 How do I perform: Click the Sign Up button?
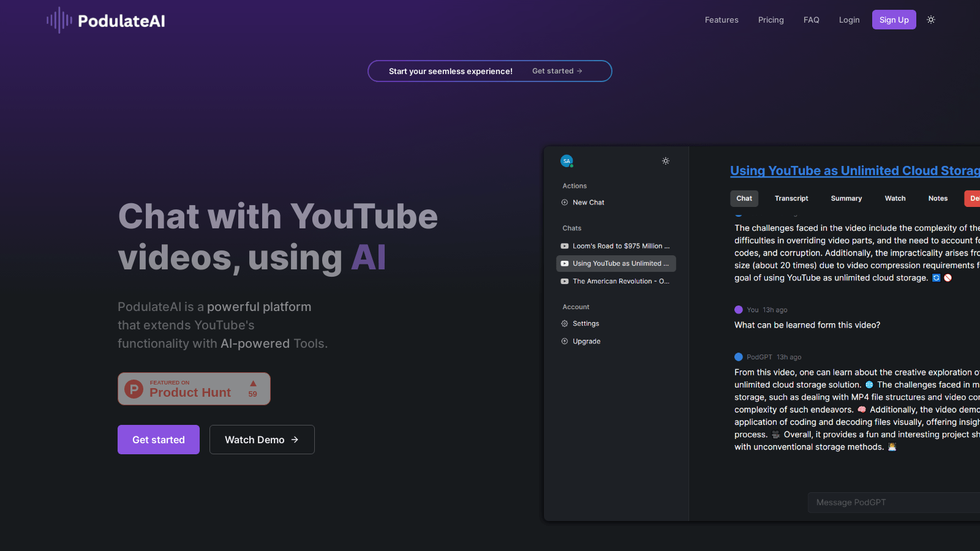(894, 20)
